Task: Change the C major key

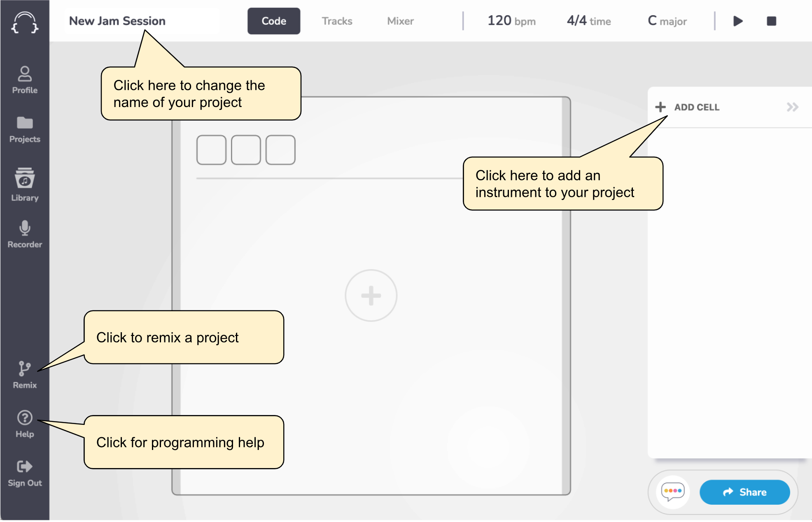Action: point(667,21)
